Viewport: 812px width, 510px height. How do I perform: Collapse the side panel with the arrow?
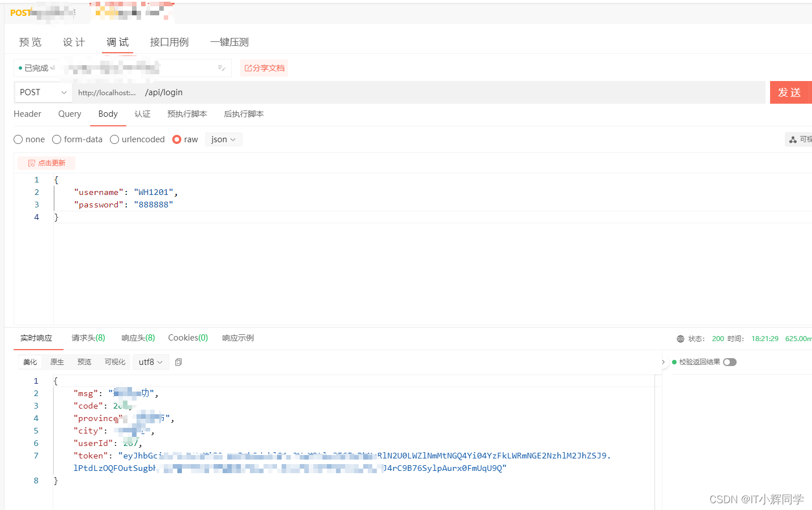(x=663, y=362)
